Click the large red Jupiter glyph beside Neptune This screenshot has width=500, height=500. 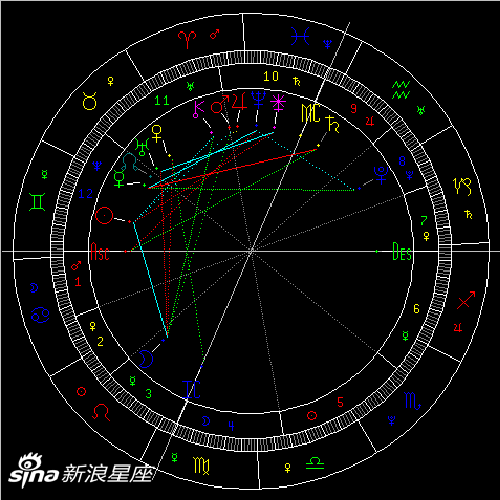pos(239,101)
